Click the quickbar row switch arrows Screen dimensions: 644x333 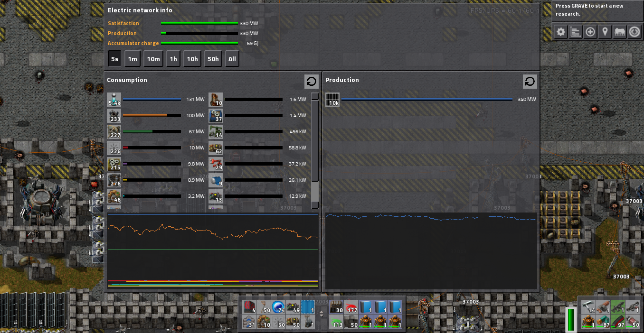322,314
